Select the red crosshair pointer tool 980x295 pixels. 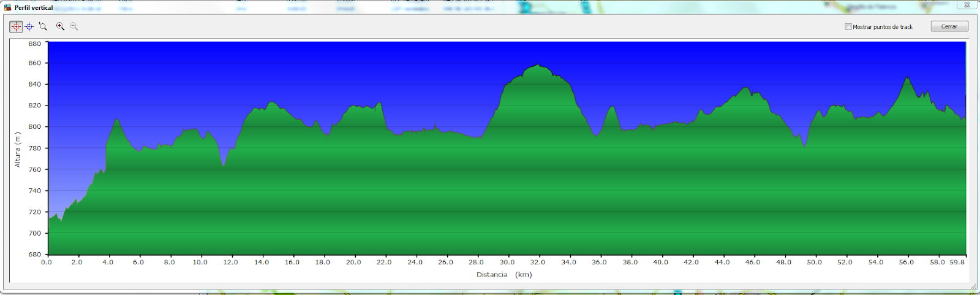tap(16, 26)
